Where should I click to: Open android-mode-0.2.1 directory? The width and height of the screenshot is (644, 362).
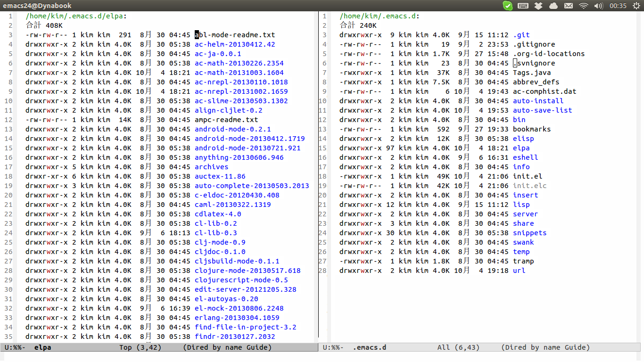click(233, 129)
